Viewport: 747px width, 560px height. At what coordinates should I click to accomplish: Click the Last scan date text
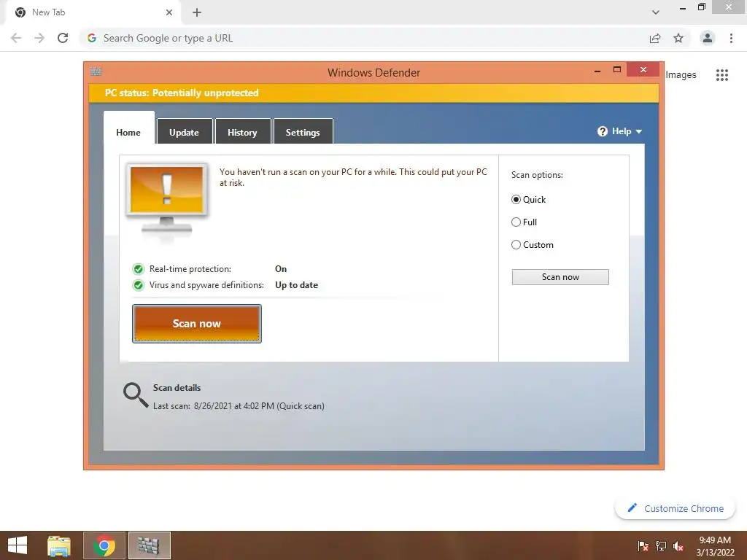pos(239,406)
